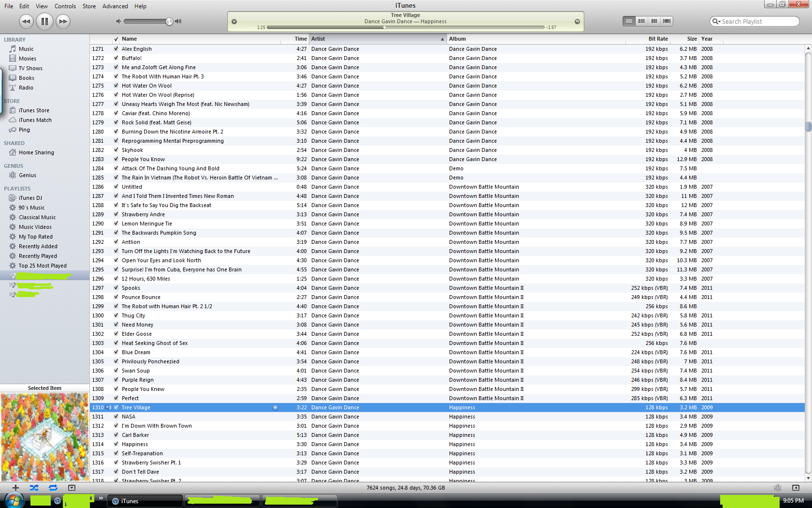Viewport: 812px width, 508px height.
Task: Go to TV Shows in the sidebar
Action: (30, 68)
